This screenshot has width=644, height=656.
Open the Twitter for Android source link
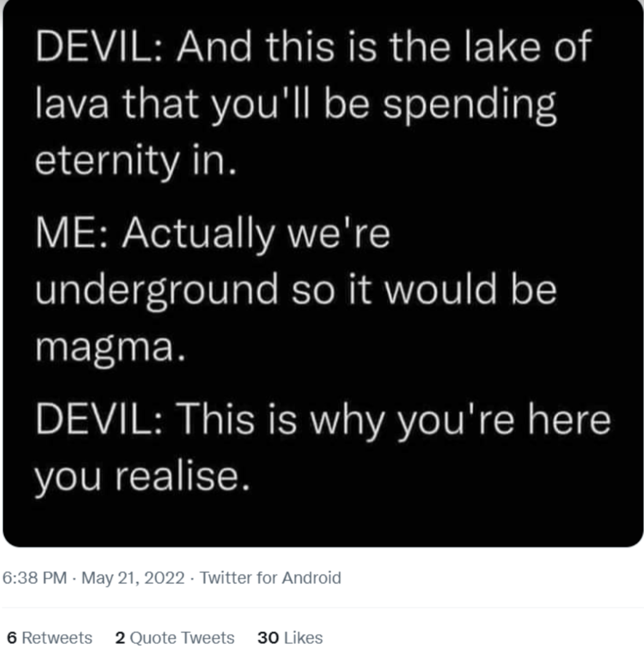(x=270, y=578)
